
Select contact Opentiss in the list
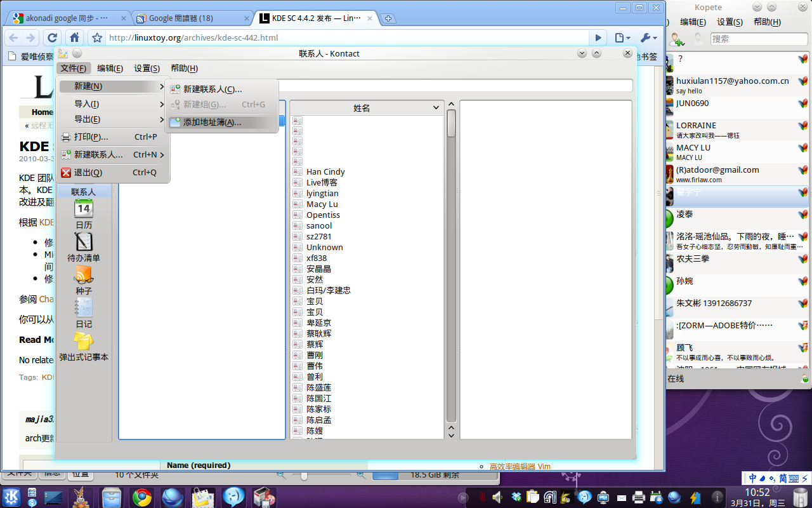click(x=323, y=215)
